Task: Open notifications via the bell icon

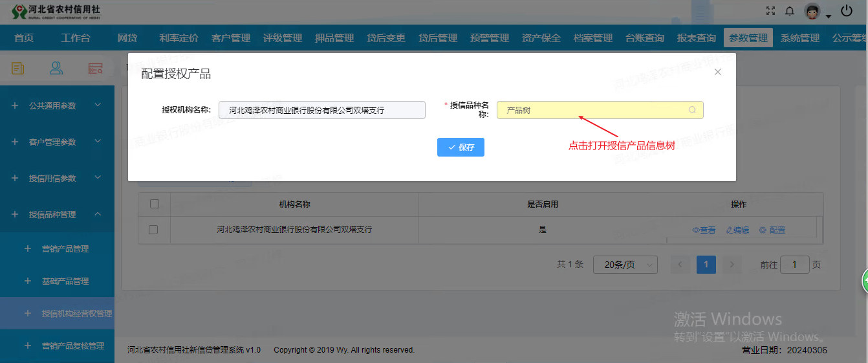Action: (x=790, y=11)
